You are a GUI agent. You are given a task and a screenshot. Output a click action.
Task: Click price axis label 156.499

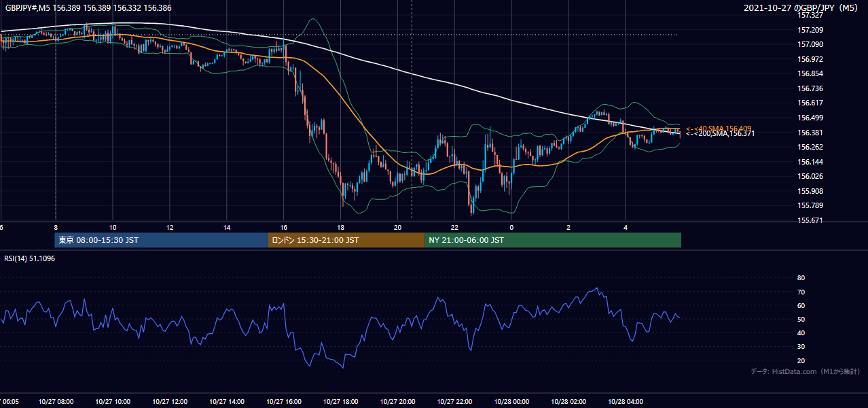810,118
